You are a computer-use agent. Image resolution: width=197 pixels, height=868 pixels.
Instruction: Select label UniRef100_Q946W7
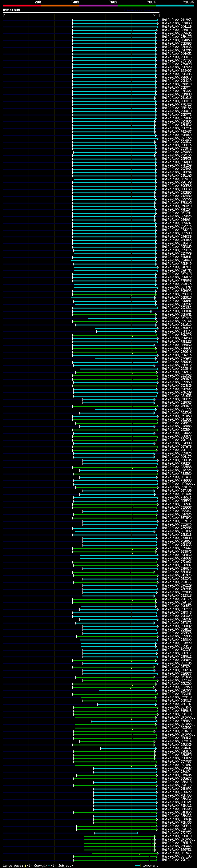(x=177, y=748)
